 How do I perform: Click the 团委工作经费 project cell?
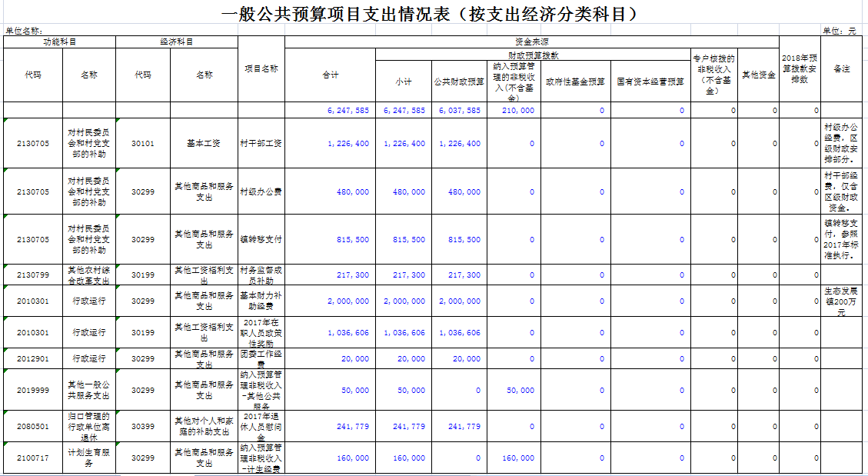pos(261,358)
